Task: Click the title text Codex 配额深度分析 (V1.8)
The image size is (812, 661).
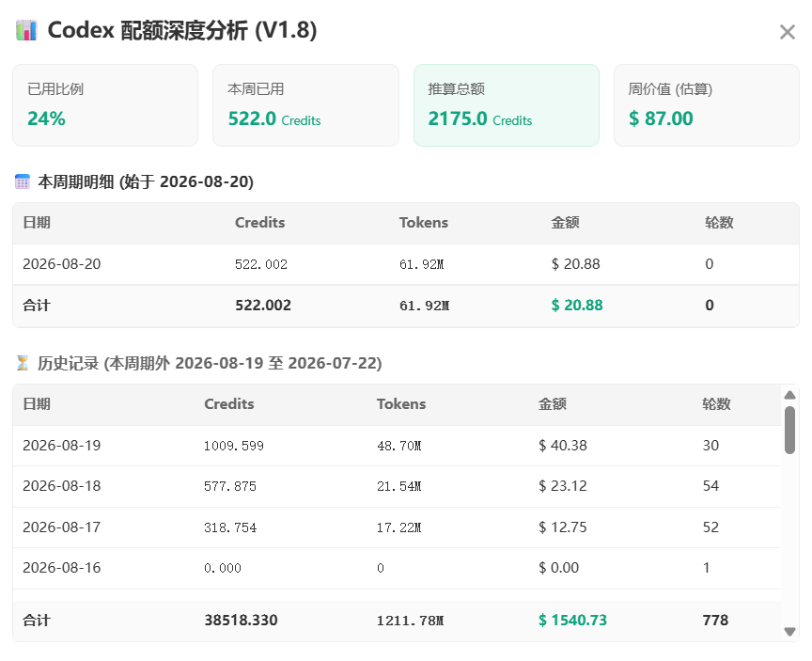Action: pos(182,31)
